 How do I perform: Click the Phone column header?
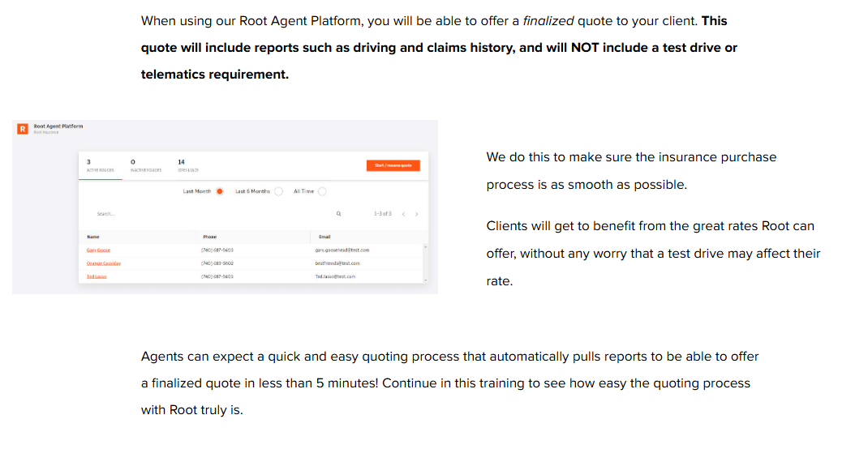(209, 237)
